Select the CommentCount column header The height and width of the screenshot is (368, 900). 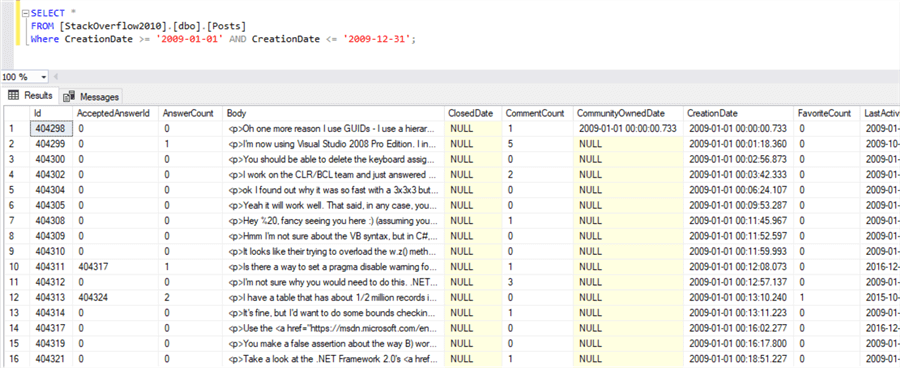click(537, 114)
